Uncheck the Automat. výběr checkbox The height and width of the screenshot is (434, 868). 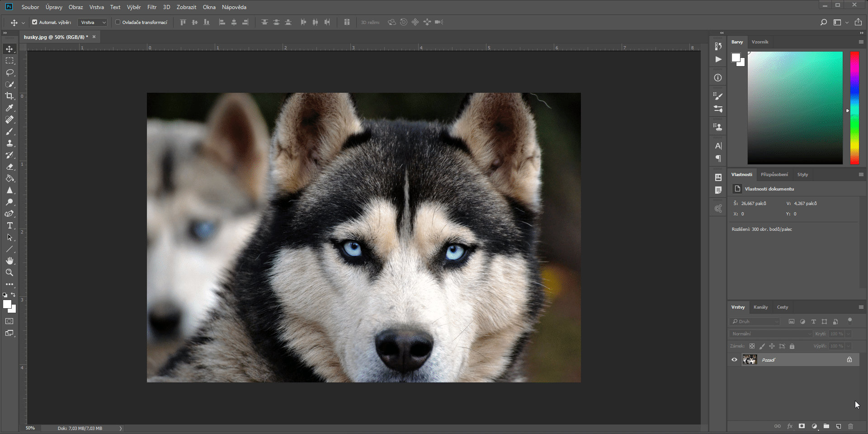click(34, 22)
